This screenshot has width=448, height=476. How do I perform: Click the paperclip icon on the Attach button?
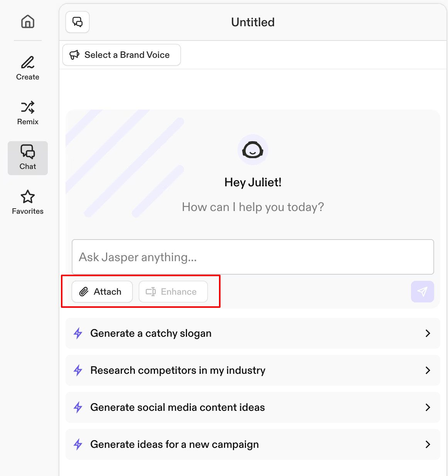coord(84,292)
